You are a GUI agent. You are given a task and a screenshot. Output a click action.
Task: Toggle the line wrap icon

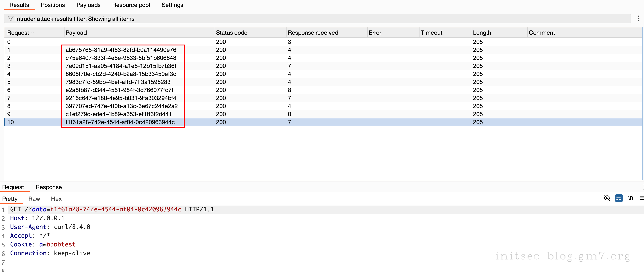click(x=618, y=198)
